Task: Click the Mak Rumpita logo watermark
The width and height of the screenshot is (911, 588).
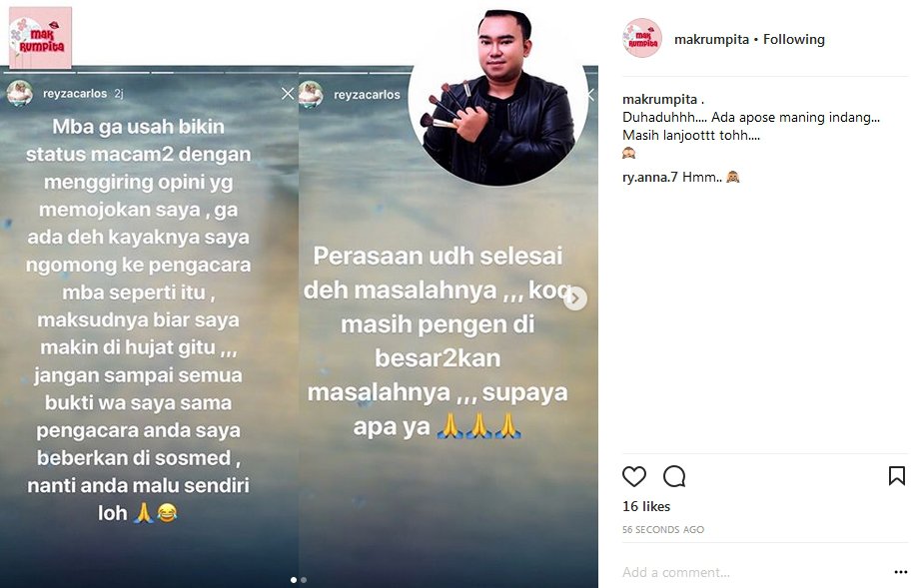Action: point(40,38)
